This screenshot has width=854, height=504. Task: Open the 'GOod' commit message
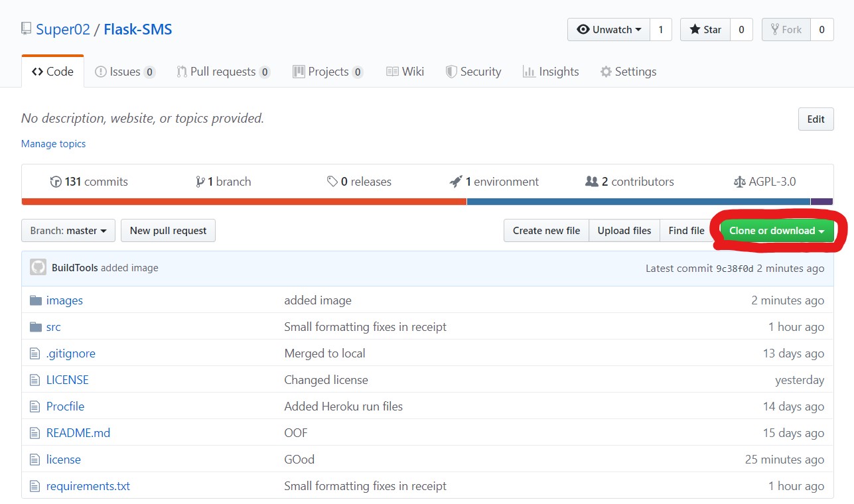[299, 460]
